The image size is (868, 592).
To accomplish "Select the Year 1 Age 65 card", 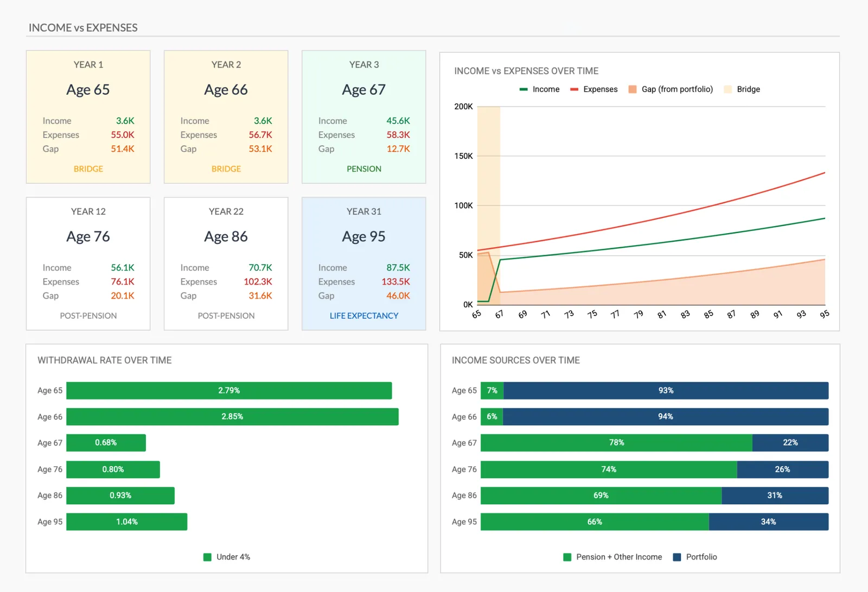I will [x=88, y=117].
